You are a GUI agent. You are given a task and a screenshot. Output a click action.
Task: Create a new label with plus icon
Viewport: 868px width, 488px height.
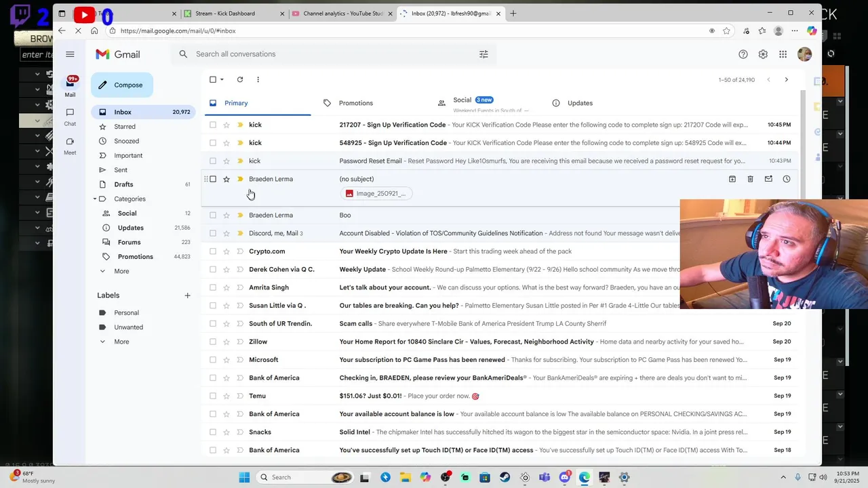tap(187, 296)
